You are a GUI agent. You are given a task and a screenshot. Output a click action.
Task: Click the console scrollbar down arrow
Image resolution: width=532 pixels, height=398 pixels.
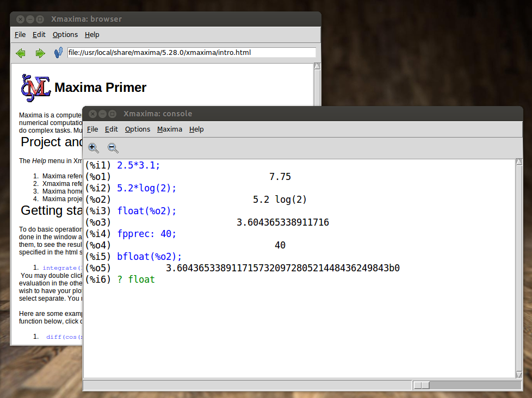(519, 374)
